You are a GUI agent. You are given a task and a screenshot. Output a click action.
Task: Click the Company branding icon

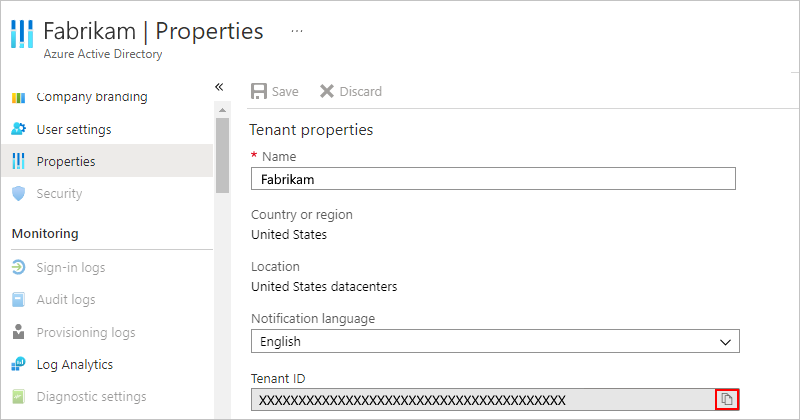pos(18,97)
